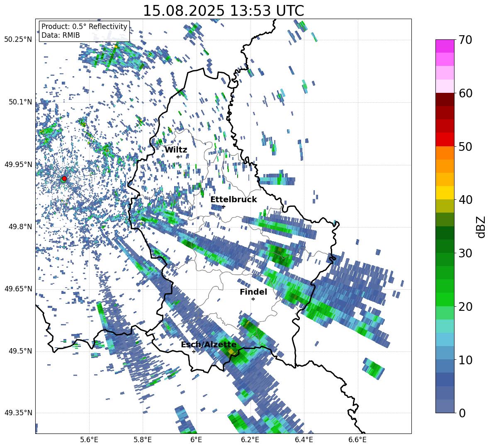Viewport: 491px width, 448px height.
Task: Click the Wiltz city label
Action: [x=176, y=150]
